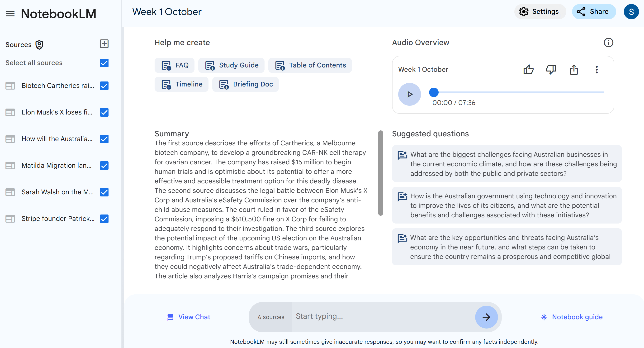The image size is (644, 348).
Task: Generate a Study Guide
Action: click(231, 65)
